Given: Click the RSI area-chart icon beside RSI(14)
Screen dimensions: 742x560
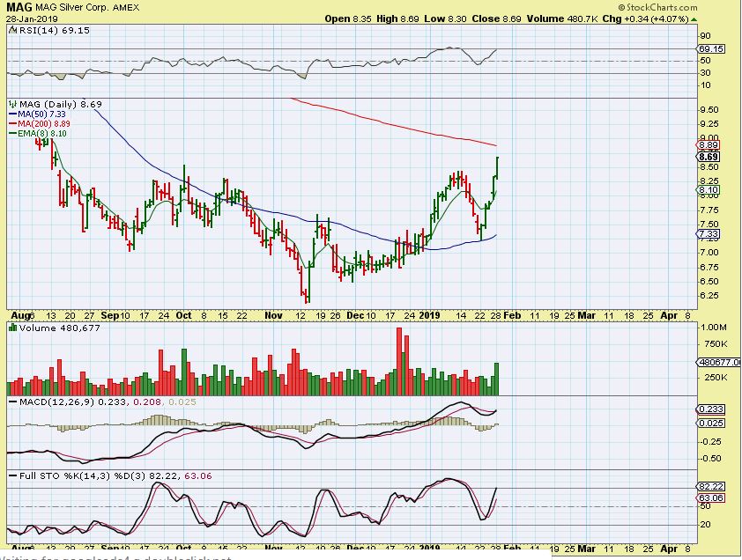Looking at the screenshot, I should (12, 30).
